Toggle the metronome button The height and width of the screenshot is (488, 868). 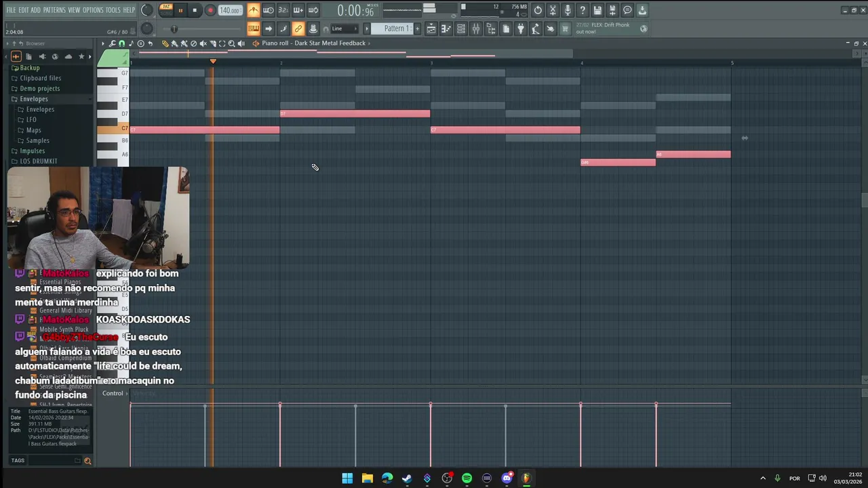(255, 10)
